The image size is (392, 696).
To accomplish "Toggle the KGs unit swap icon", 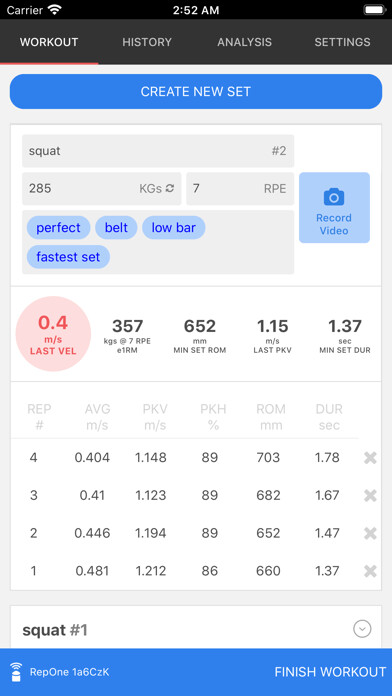I will click(x=170, y=189).
